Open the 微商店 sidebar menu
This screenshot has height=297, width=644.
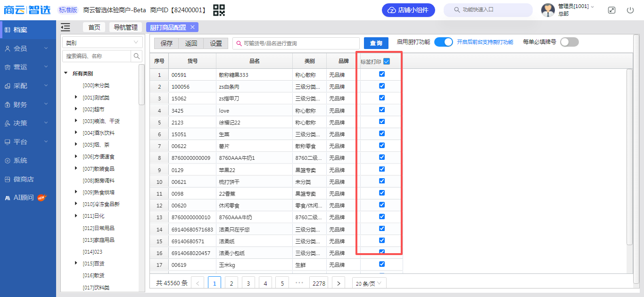pyautogui.click(x=23, y=179)
